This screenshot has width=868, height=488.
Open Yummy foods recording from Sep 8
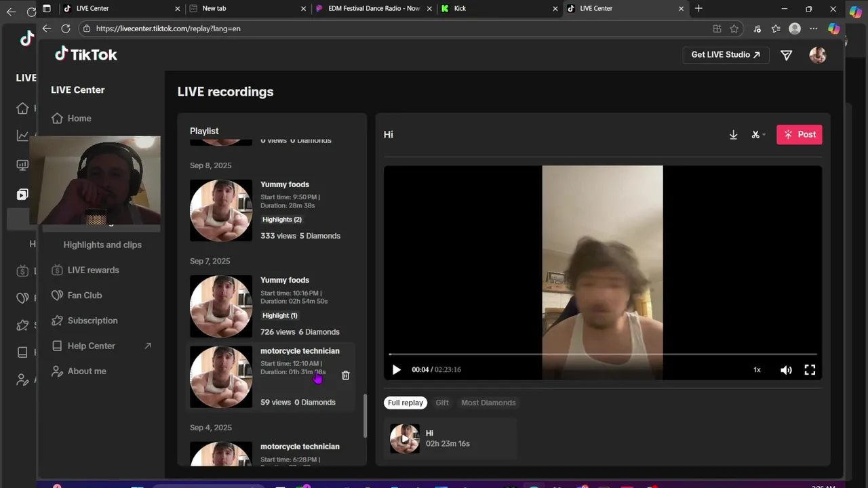click(x=271, y=210)
